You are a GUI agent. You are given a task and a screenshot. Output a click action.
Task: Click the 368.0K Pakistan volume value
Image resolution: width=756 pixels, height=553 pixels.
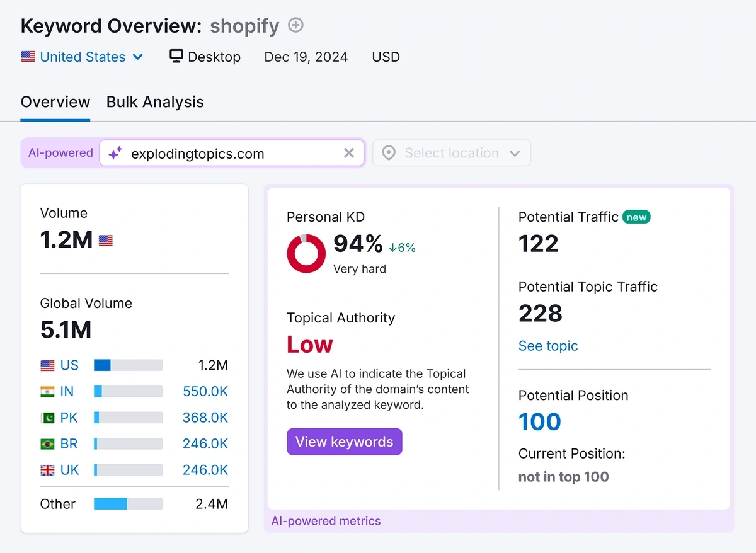[x=205, y=418]
